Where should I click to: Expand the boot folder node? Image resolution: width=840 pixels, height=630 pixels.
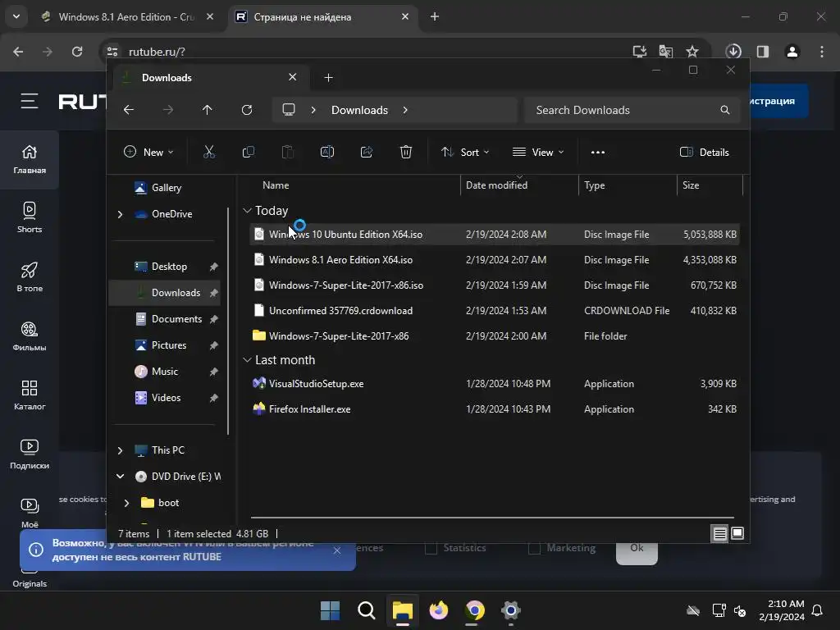(x=126, y=503)
